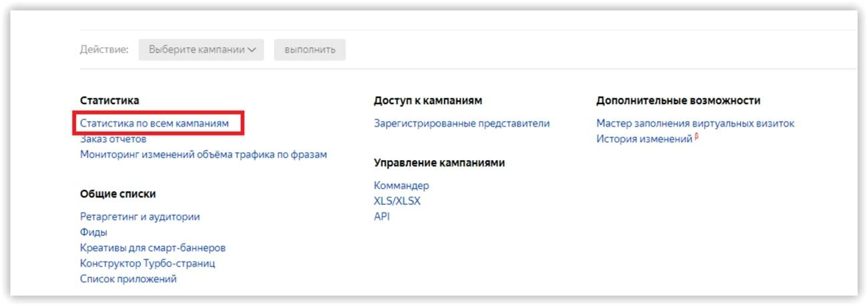Open the Фиды list link
This screenshot has width=868, height=306.
[93, 232]
